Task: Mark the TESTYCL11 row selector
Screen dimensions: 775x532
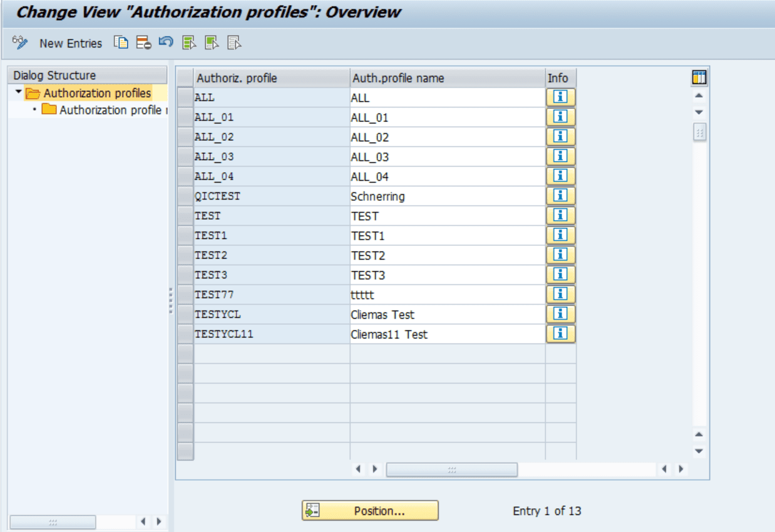Action: click(x=185, y=334)
